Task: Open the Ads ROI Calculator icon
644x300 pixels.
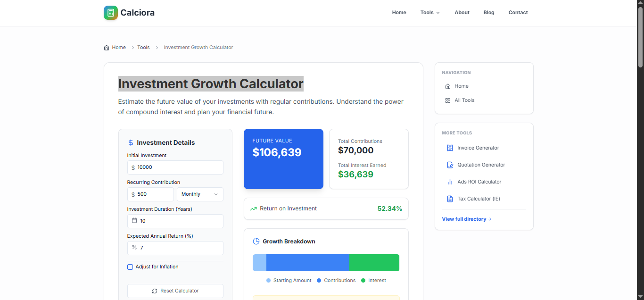Action: coord(449,182)
